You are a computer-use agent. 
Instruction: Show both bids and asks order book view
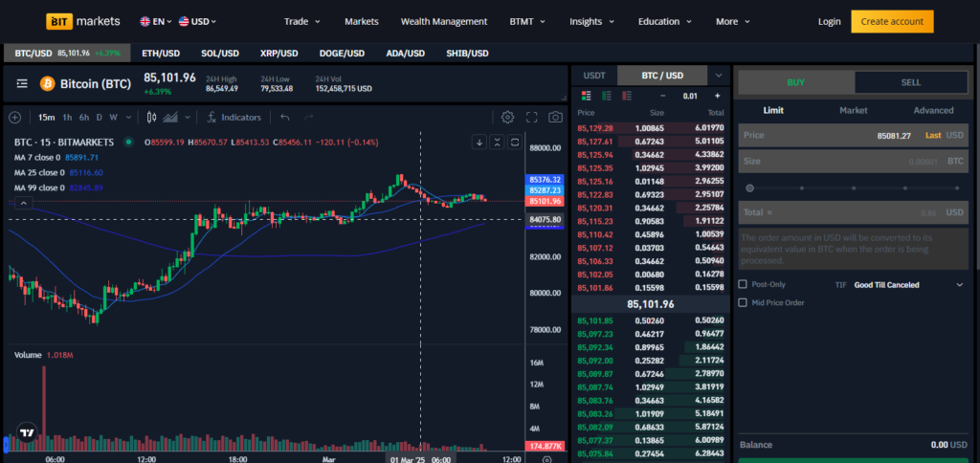click(x=587, y=96)
